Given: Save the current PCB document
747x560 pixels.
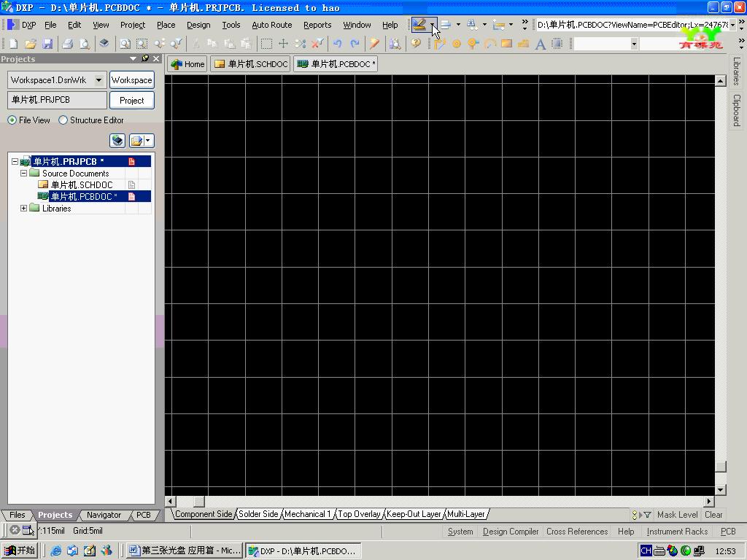Looking at the screenshot, I should pos(47,44).
